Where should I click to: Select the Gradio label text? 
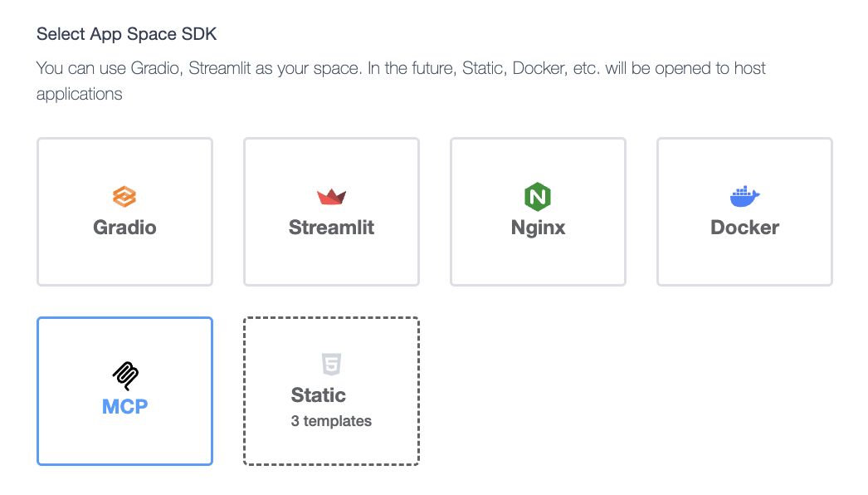point(124,228)
